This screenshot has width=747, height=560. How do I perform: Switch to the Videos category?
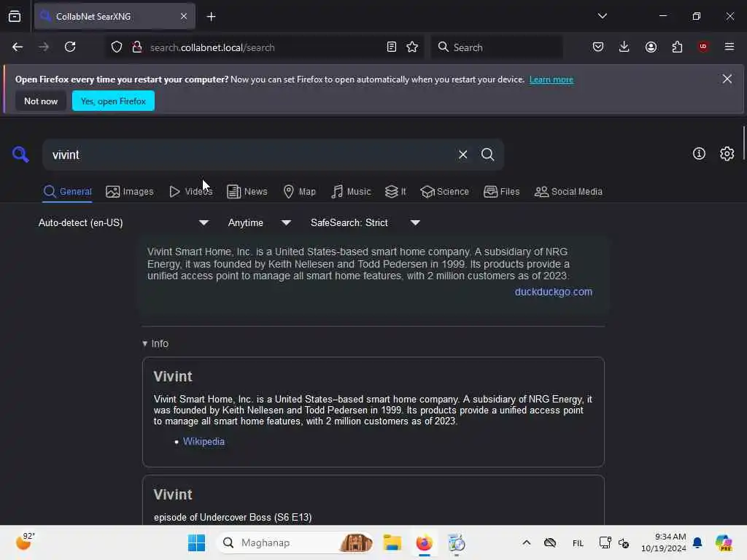coord(190,192)
